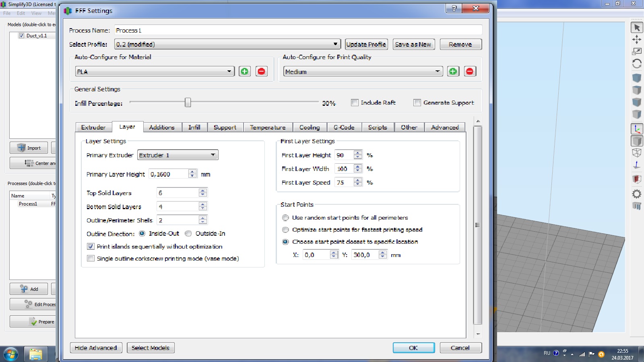Switch to the Extruder tab
Viewport: 644px width, 362px height.
click(x=93, y=127)
